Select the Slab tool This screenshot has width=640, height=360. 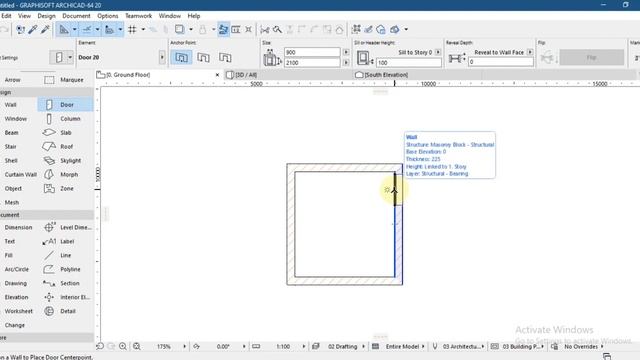(65, 133)
